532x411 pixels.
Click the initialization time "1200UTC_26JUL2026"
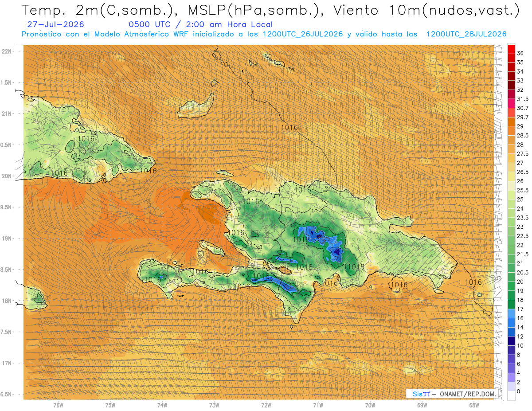click(x=302, y=34)
